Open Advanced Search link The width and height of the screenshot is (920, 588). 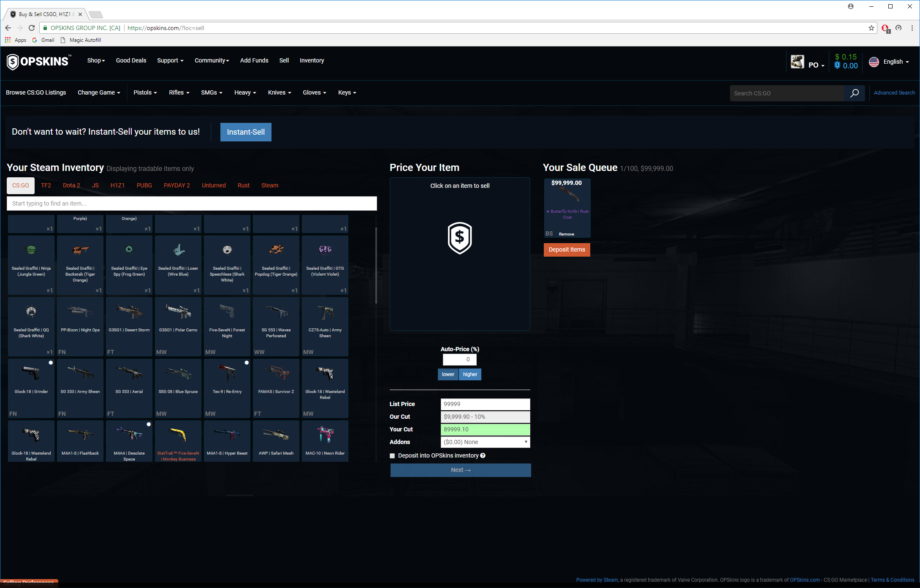[894, 93]
